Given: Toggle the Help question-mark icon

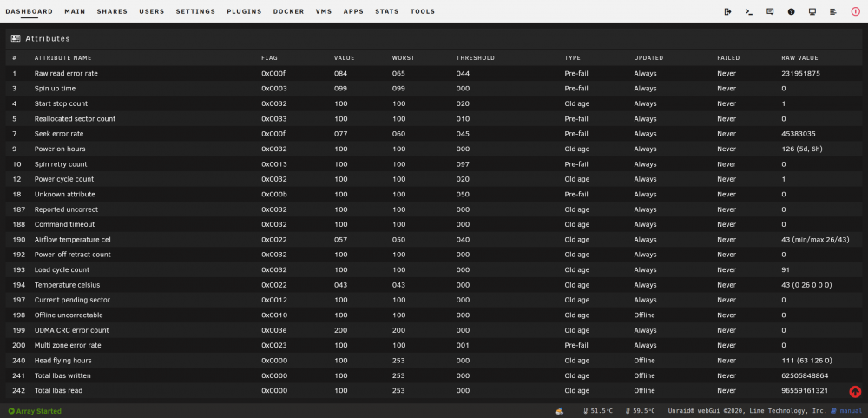Looking at the screenshot, I should pos(791,11).
